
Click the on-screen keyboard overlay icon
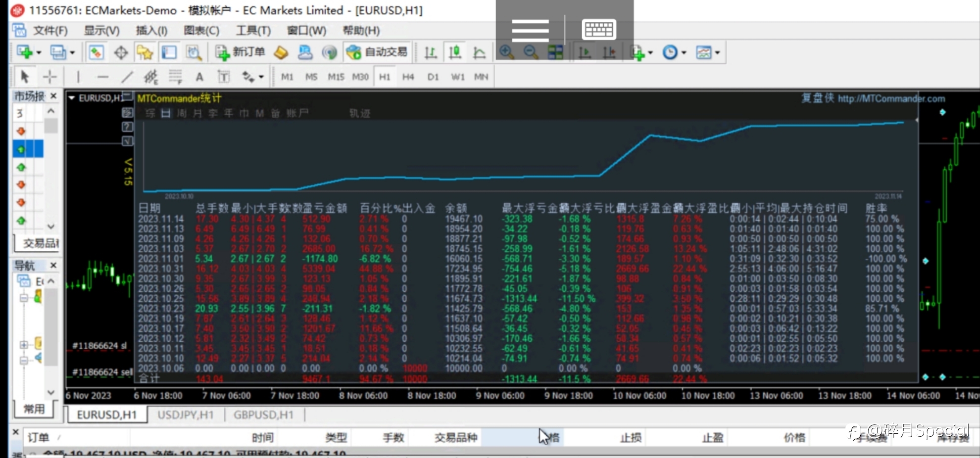point(599,30)
